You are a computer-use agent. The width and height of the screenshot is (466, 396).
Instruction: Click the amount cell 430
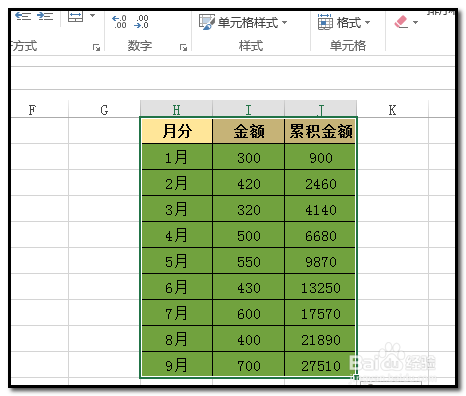pos(249,287)
